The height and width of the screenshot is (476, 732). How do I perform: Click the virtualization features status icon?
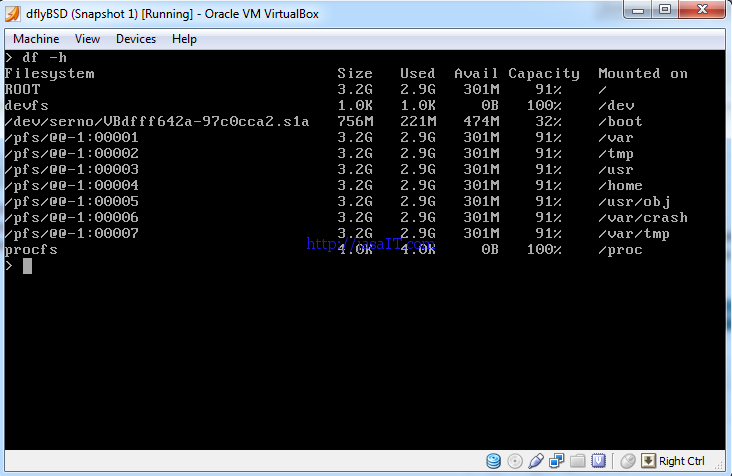tap(598, 461)
